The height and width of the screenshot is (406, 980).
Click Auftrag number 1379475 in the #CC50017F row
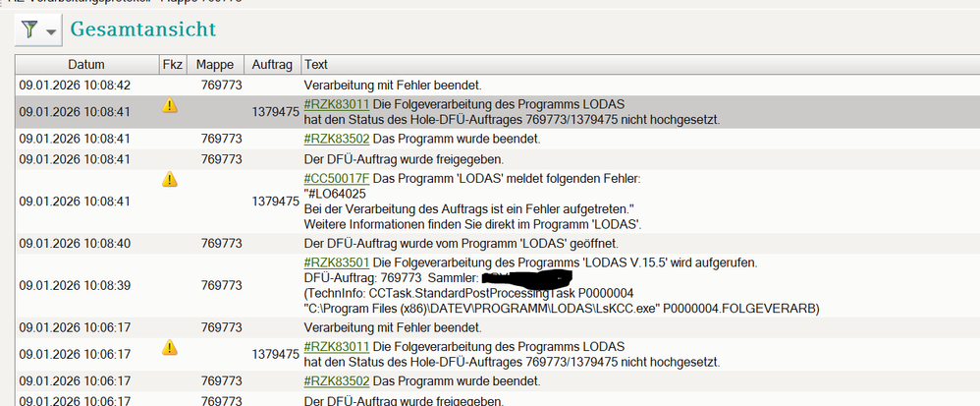pyautogui.click(x=275, y=202)
